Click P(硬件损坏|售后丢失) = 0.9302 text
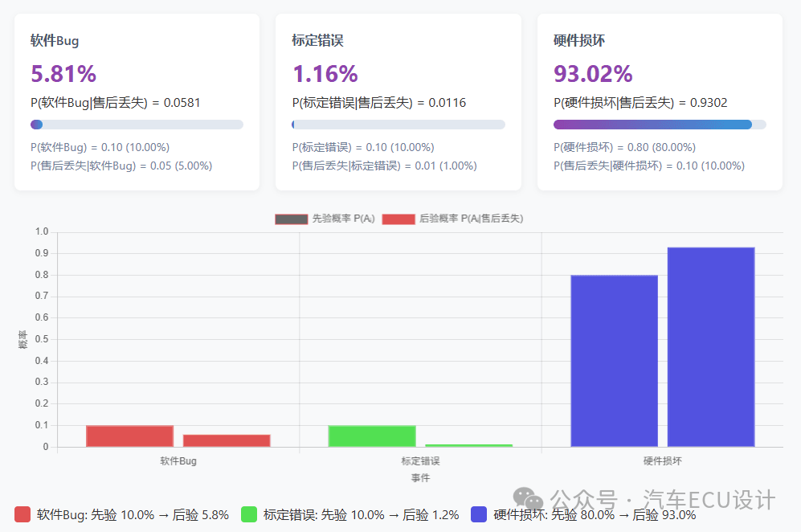The image size is (801, 532). click(640, 103)
